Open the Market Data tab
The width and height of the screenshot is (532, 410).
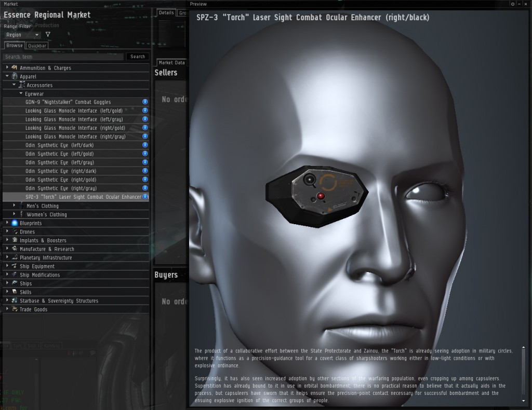(x=171, y=63)
